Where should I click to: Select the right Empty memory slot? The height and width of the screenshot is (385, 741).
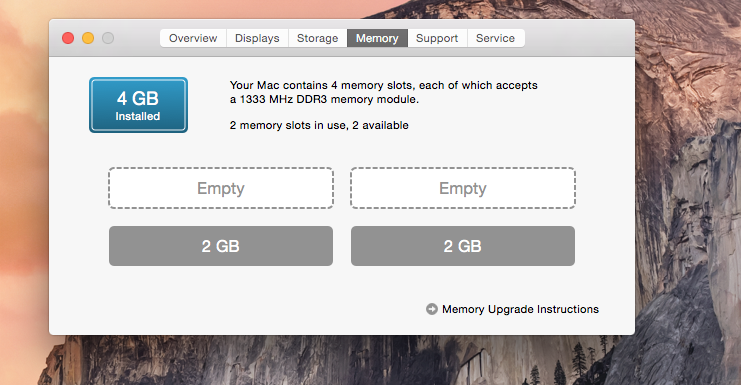(463, 188)
